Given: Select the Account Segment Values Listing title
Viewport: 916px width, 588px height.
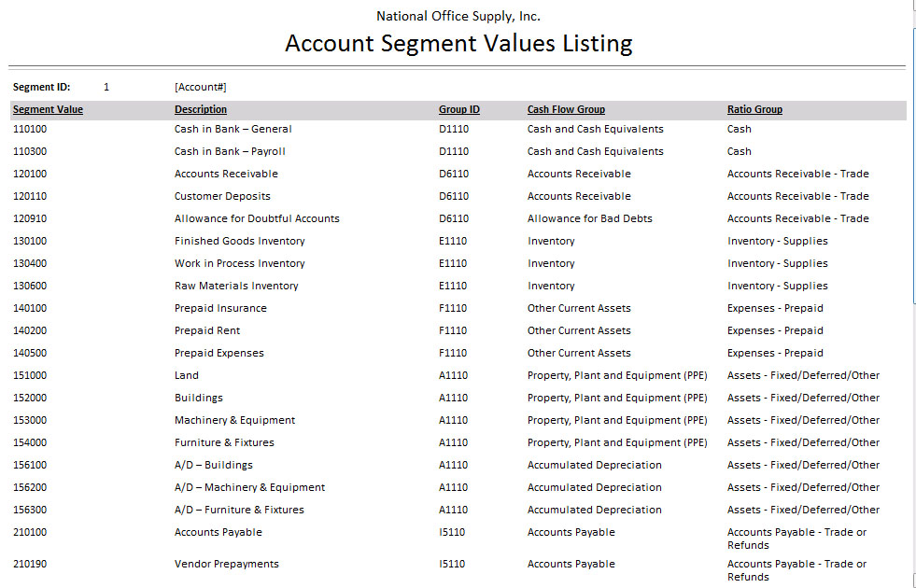Looking at the screenshot, I should point(458,44).
